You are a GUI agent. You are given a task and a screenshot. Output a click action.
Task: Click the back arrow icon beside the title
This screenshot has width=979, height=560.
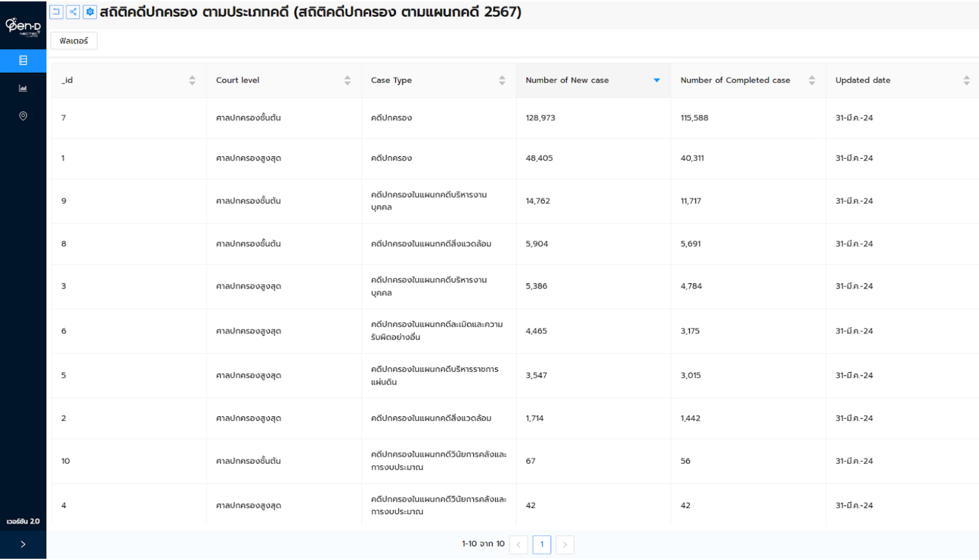click(56, 12)
